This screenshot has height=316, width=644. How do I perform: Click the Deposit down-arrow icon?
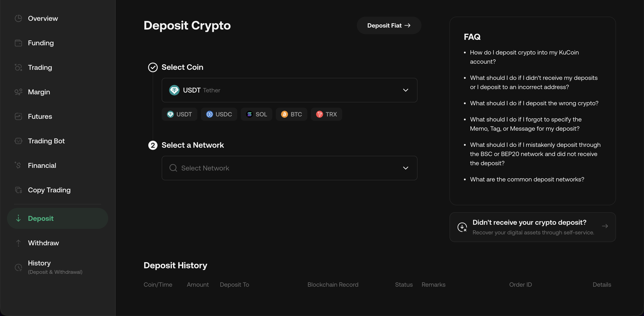tap(18, 219)
